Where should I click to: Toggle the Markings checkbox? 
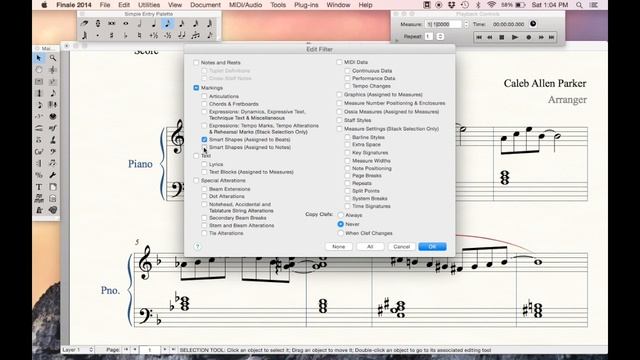pos(196,88)
